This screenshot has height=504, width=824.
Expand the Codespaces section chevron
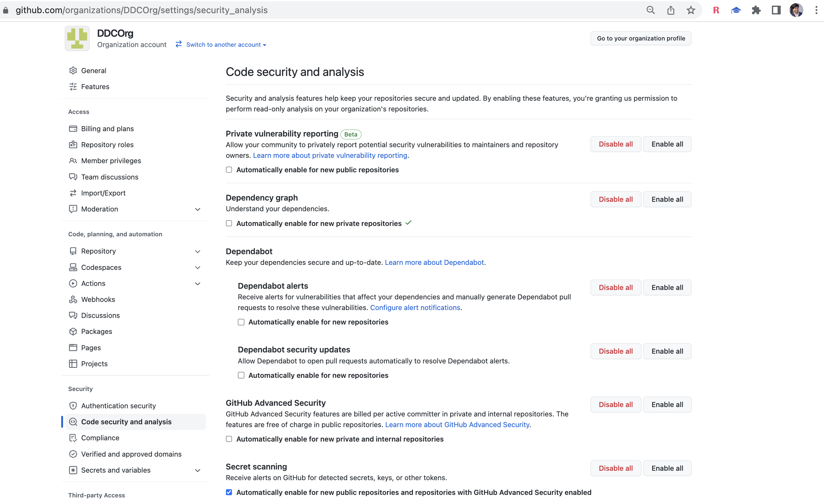198,268
